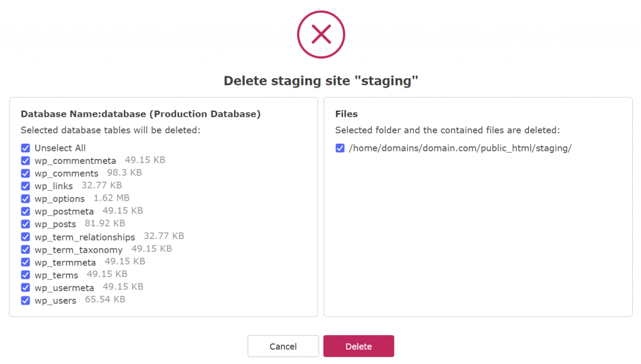Toggle the wp_postmeta checkbox
Screen dimensions: 641x364
pos(25,211)
